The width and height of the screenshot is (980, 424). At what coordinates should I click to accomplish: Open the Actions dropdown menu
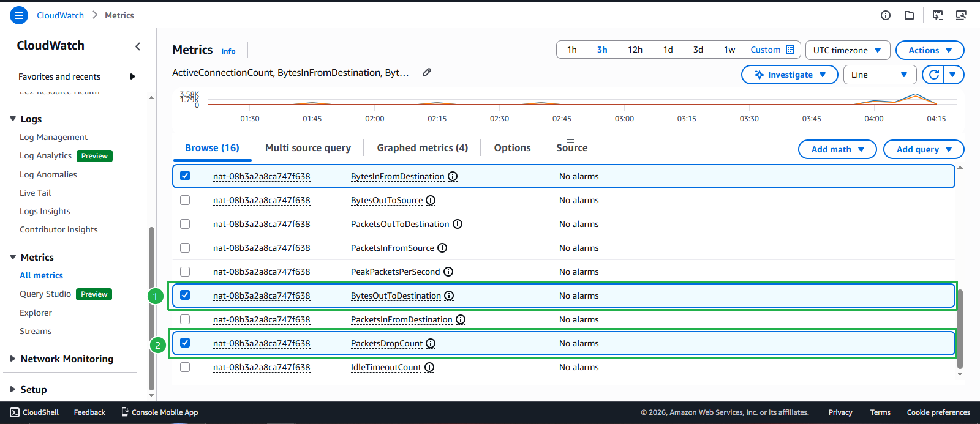930,50
